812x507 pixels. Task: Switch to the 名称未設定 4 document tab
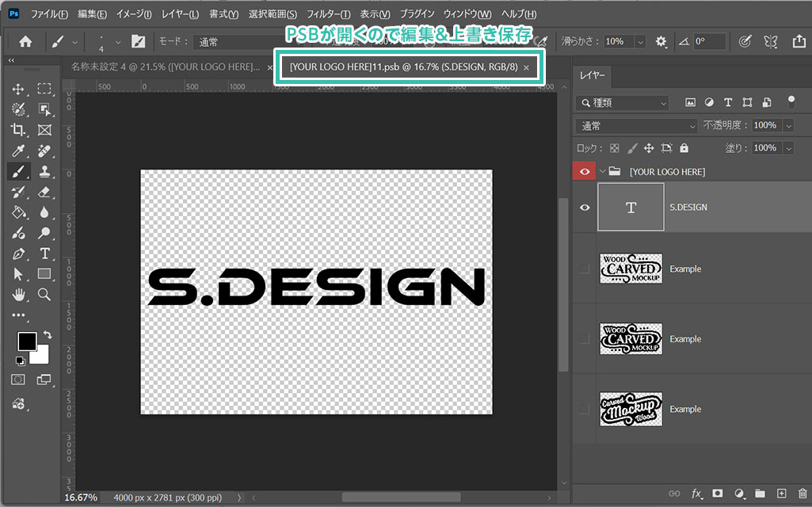165,67
